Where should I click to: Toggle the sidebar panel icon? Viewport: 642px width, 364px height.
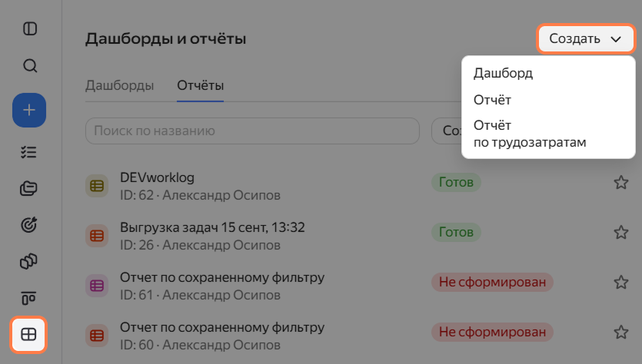coord(29,28)
